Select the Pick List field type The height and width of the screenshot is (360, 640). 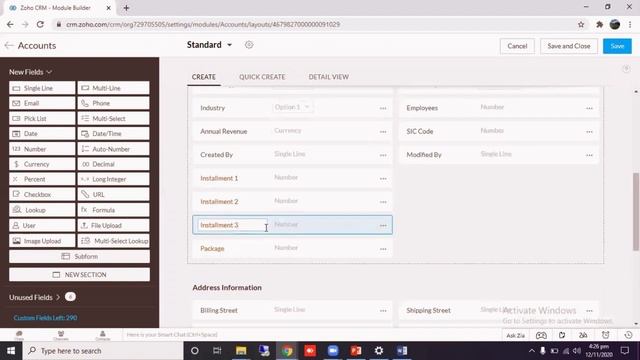click(42, 118)
